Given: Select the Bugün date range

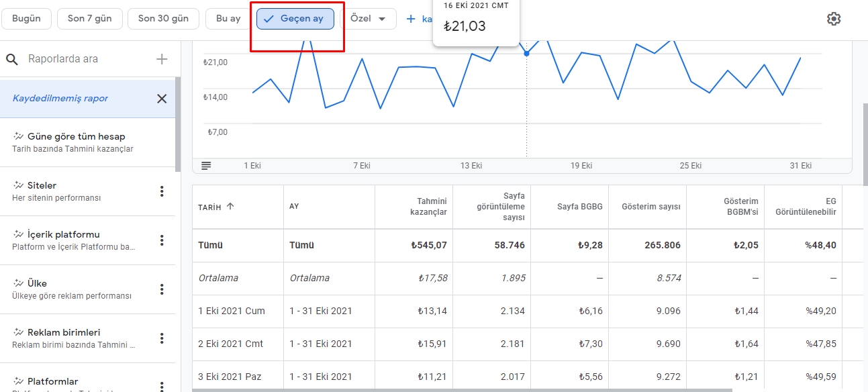Looking at the screenshot, I should point(27,19).
